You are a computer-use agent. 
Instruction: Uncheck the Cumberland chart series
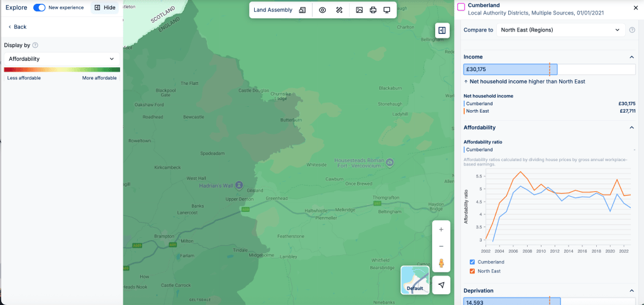[473, 262]
